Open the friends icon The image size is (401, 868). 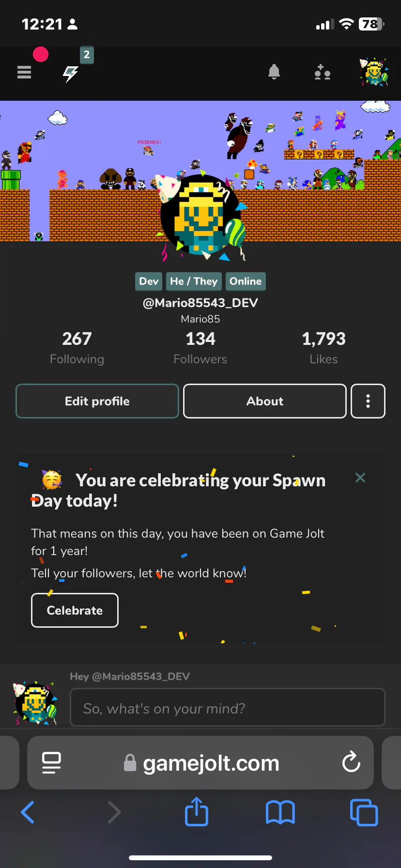(x=323, y=72)
